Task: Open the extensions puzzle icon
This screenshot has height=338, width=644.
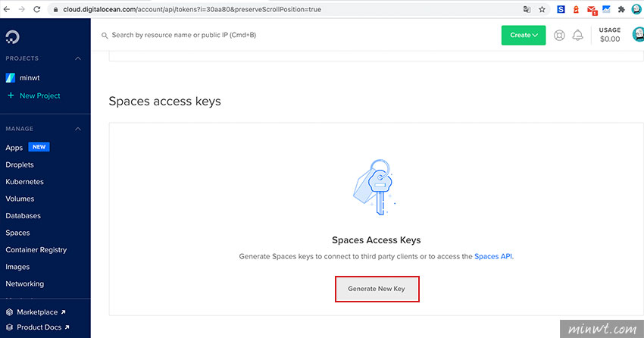Action: [x=621, y=9]
